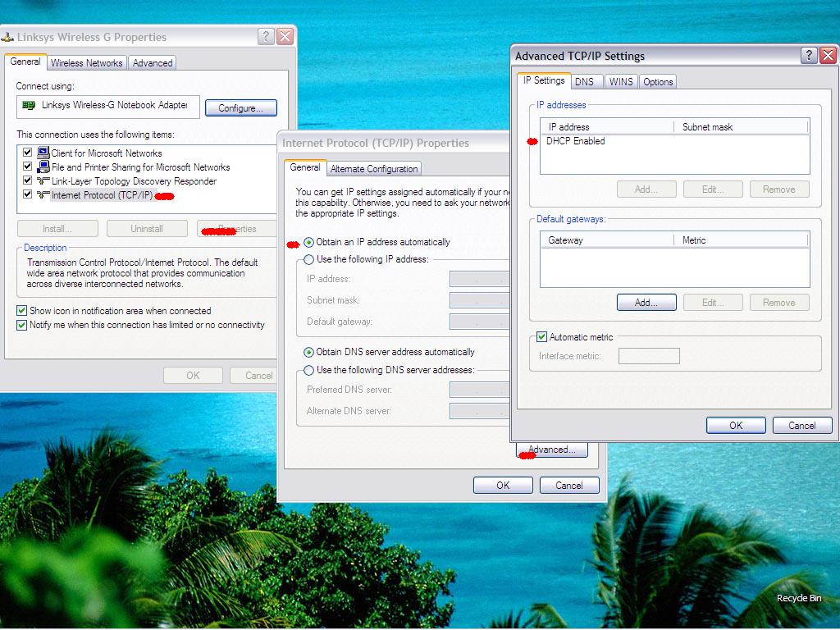Click the IP address column header
The width and height of the screenshot is (840, 630).
coord(608,127)
